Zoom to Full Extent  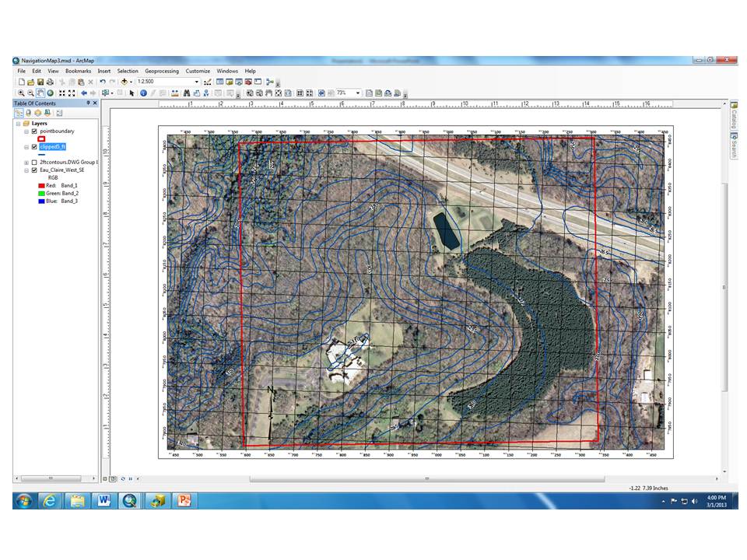pyautogui.click(x=49, y=93)
